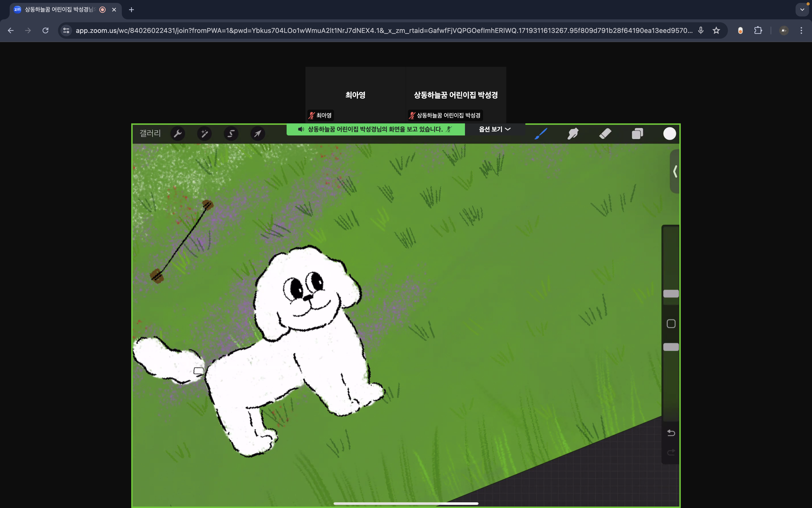Select the Selection S-ribbon tool

pos(231,134)
